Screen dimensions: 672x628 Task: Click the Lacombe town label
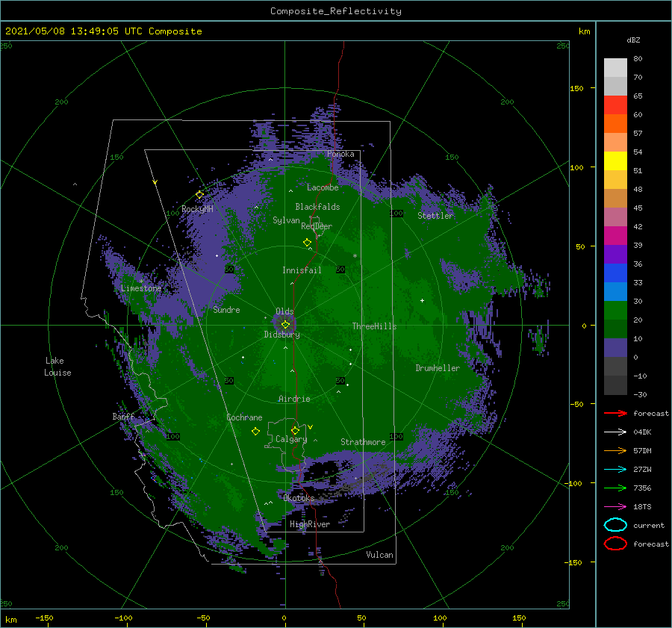(x=323, y=187)
